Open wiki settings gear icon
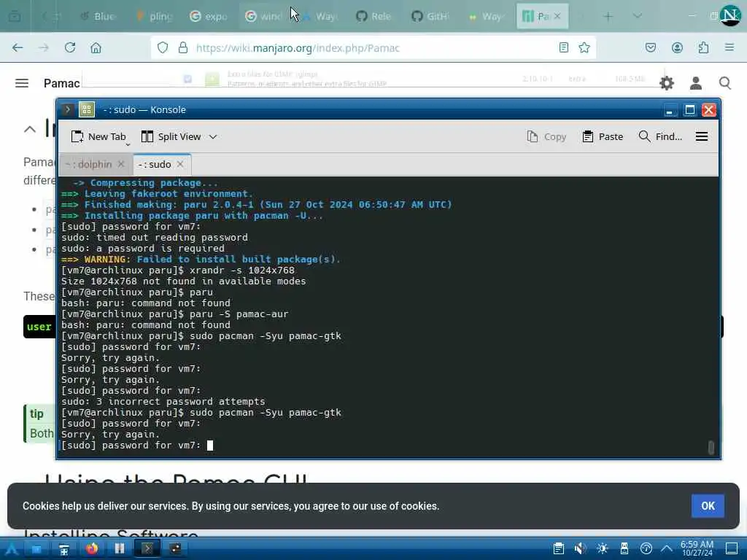The width and height of the screenshot is (747, 560). pyautogui.click(x=667, y=83)
